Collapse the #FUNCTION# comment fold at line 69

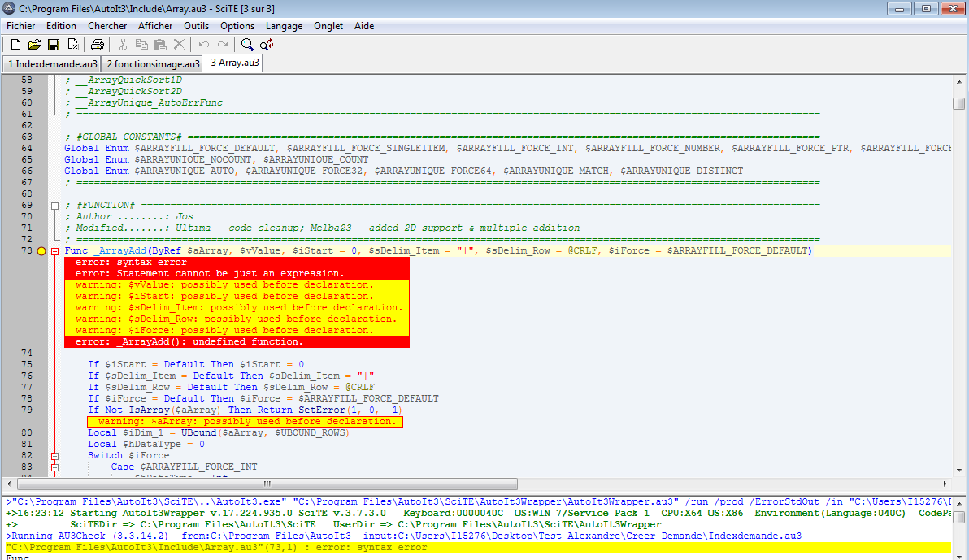pos(54,206)
